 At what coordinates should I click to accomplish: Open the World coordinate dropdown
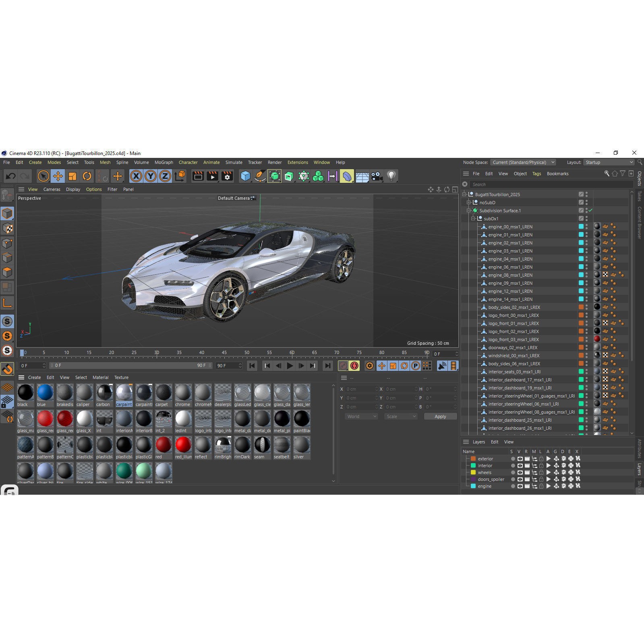(361, 416)
